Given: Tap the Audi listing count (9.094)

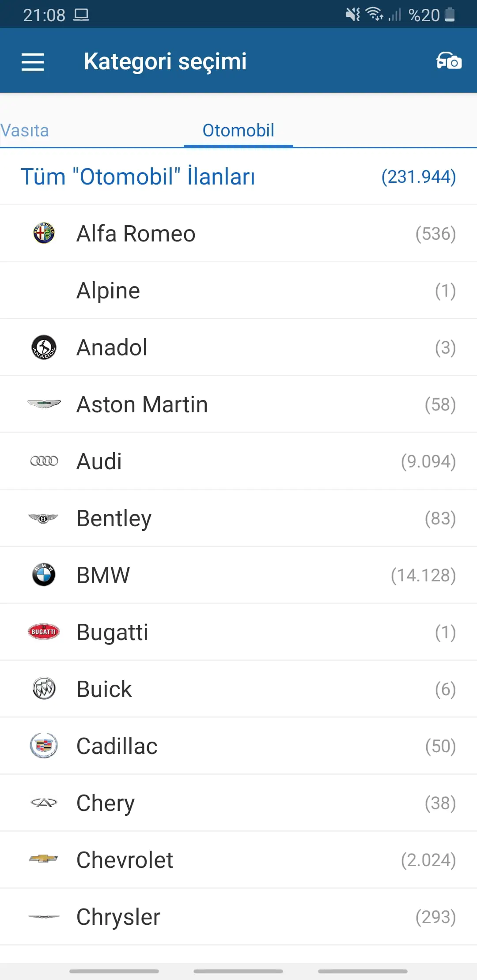Looking at the screenshot, I should click(x=428, y=461).
